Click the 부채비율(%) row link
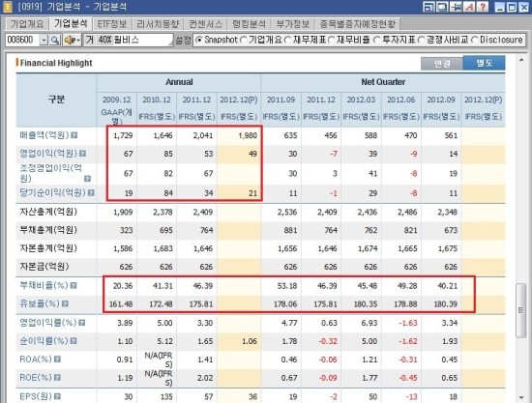Image resolution: width=532 pixels, height=403 pixels. pos(44,285)
